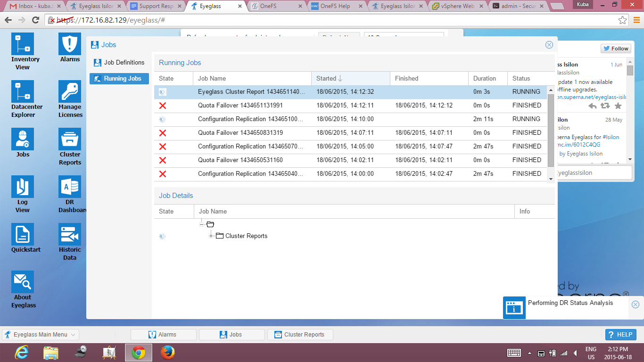This screenshot has width=644, height=362.
Task: Open File Explorer from the taskbar
Action: pyautogui.click(x=51, y=352)
